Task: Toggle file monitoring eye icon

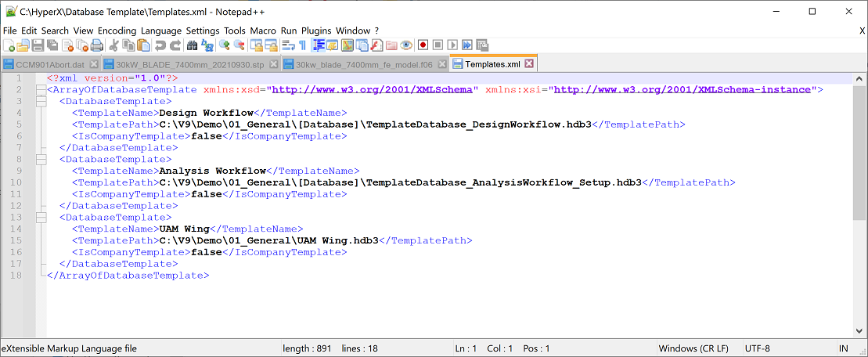Action: click(406, 45)
